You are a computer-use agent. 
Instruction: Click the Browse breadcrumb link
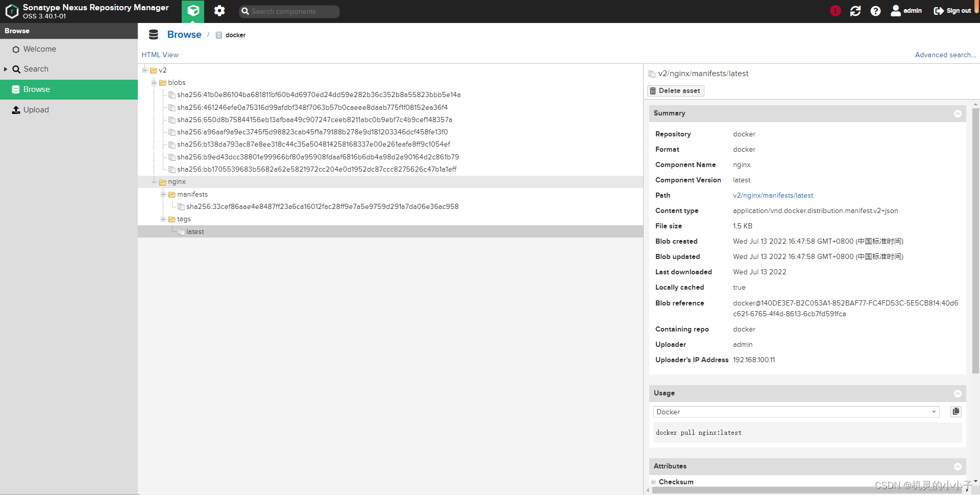point(184,34)
